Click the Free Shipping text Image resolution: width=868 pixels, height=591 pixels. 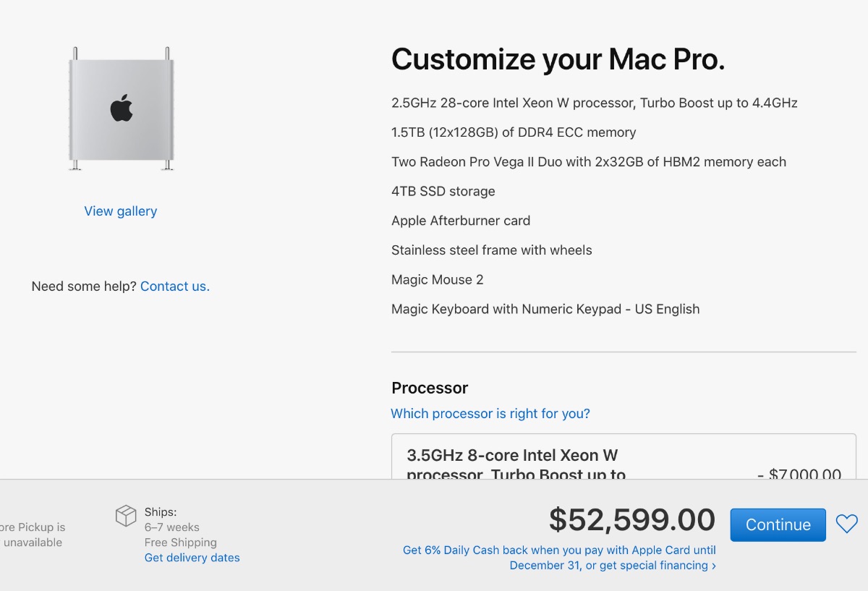(x=181, y=543)
